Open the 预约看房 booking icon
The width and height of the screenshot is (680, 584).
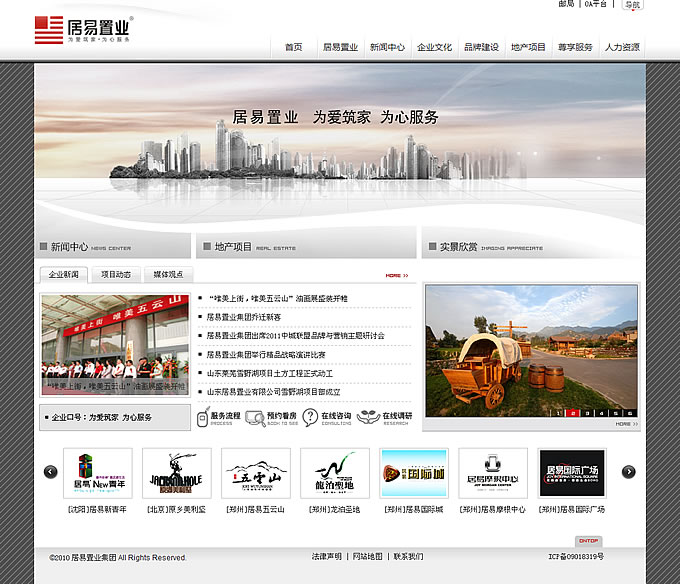(271, 417)
